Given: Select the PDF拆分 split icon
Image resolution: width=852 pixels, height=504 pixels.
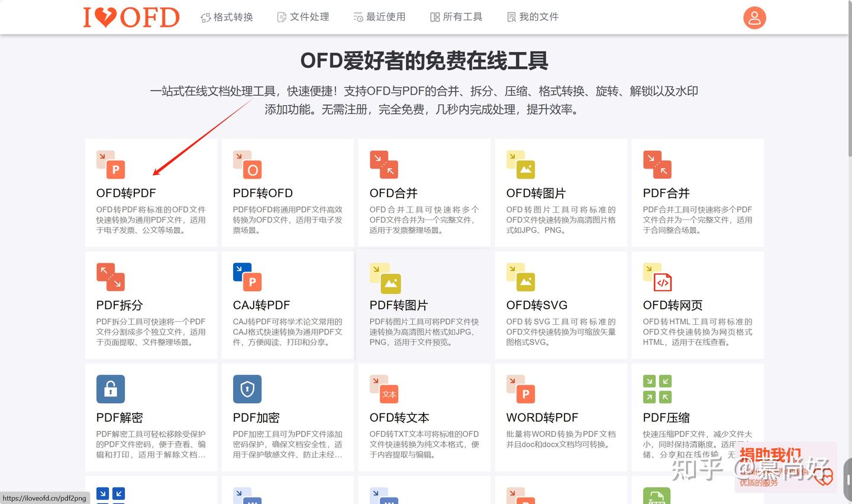Looking at the screenshot, I should coord(110,277).
